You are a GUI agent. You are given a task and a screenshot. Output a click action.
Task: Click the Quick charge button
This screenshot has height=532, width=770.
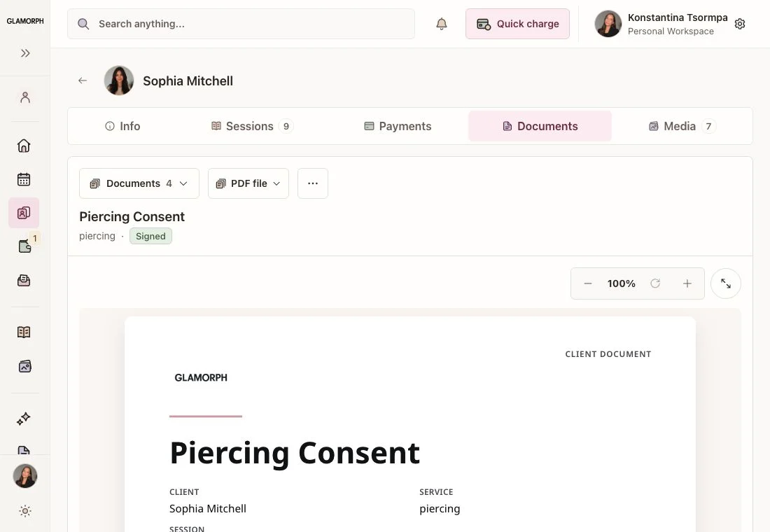517,24
